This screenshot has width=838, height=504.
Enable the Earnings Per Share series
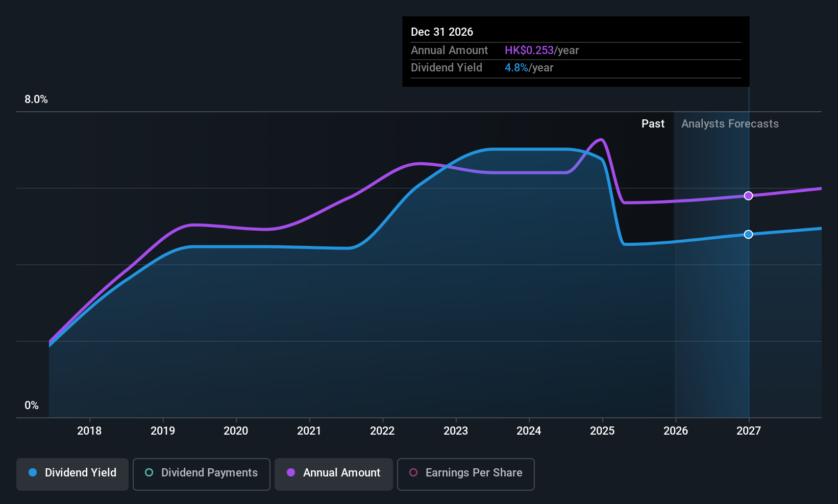(466, 474)
